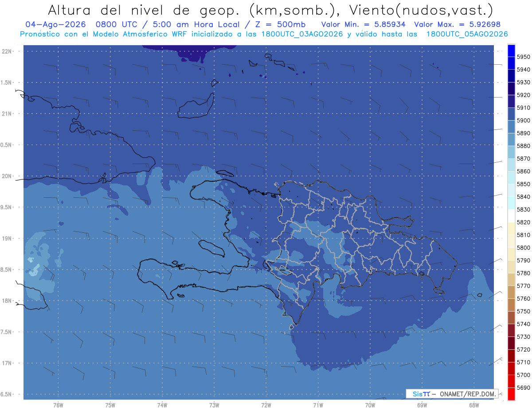Click the longitude label '74W'
Screen dimensions: 532x411
tap(162, 405)
